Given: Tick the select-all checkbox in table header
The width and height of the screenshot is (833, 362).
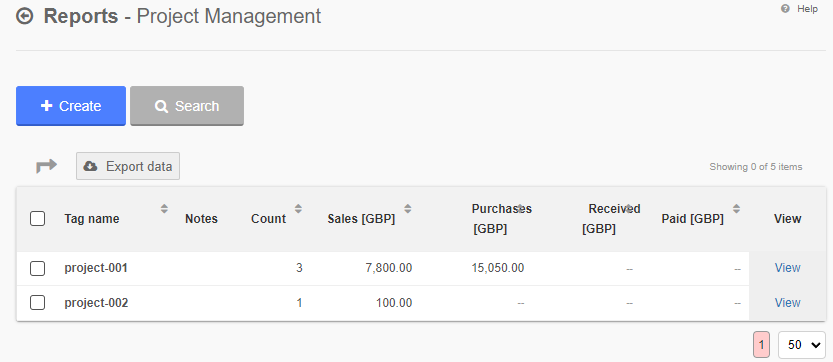Looking at the screenshot, I should tap(37, 218).
